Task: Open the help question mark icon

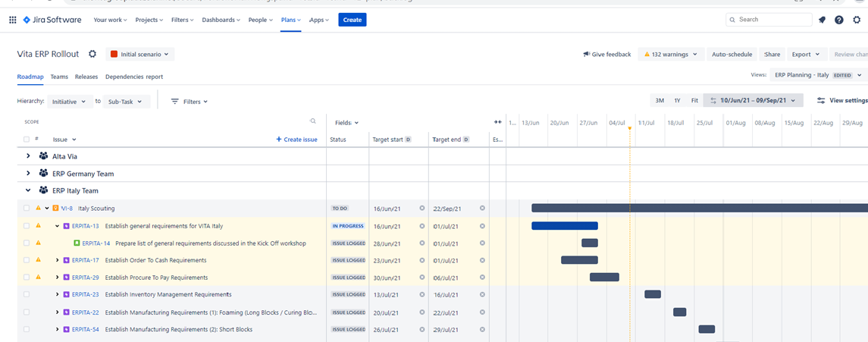Action: click(839, 20)
